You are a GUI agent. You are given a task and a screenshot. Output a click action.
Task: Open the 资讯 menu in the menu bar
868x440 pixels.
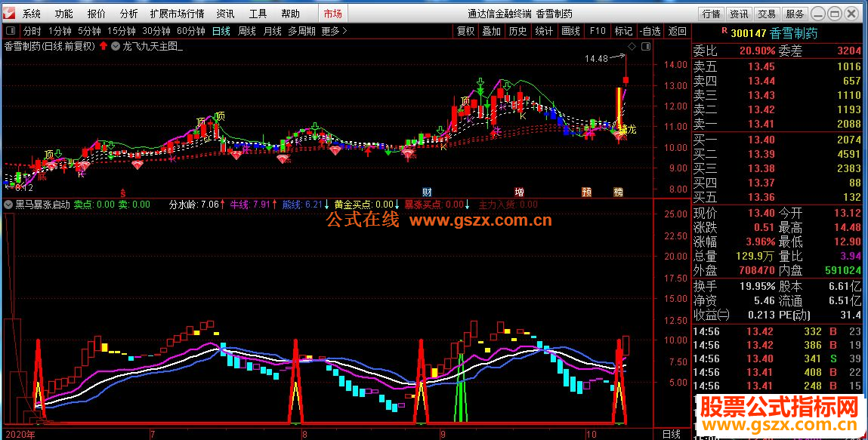click(x=225, y=14)
